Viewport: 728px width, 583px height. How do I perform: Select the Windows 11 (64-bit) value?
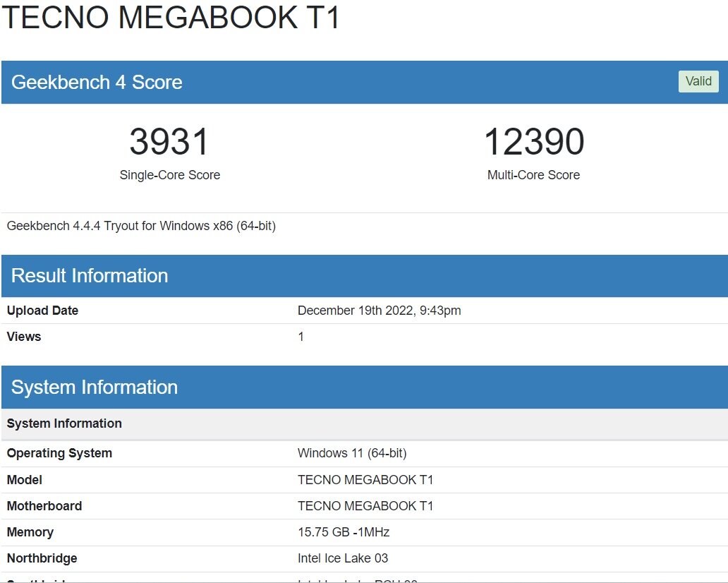pos(352,453)
